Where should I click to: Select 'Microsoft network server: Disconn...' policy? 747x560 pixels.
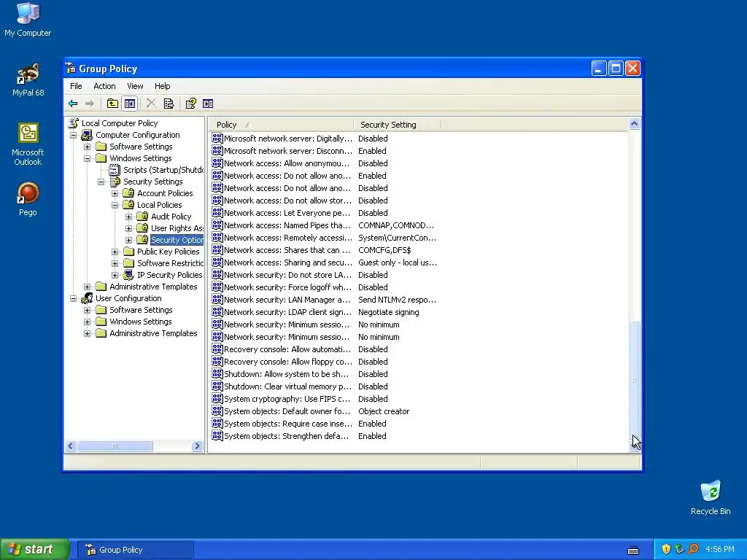(287, 151)
